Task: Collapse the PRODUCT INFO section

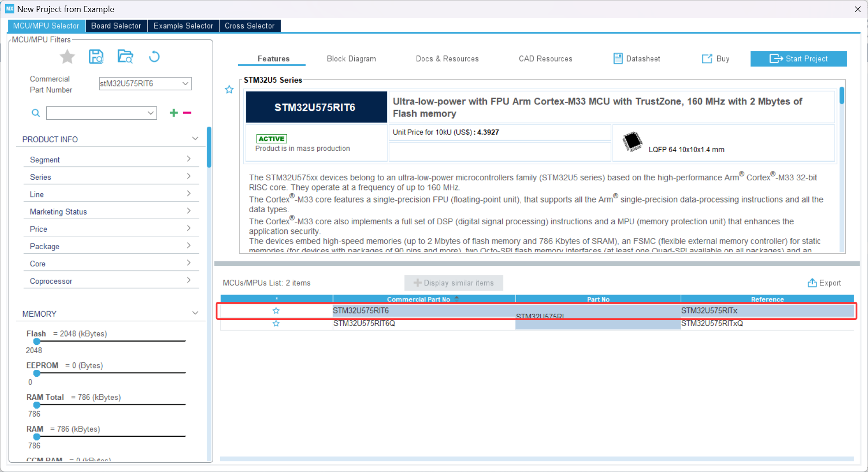Action: [x=195, y=139]
